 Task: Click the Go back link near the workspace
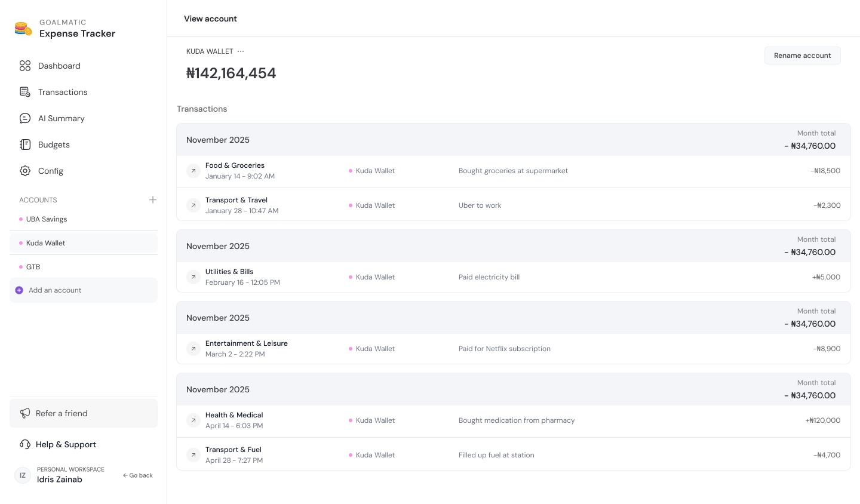point(138,475)
